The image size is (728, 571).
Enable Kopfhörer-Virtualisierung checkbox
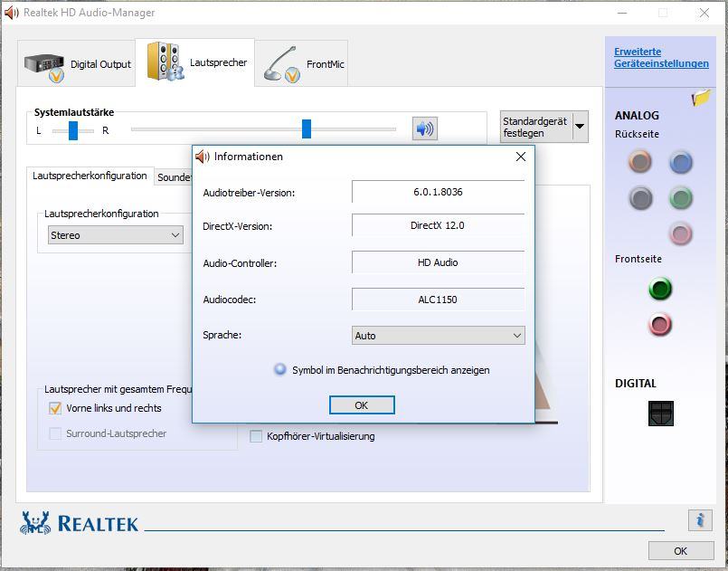(256, 436)
